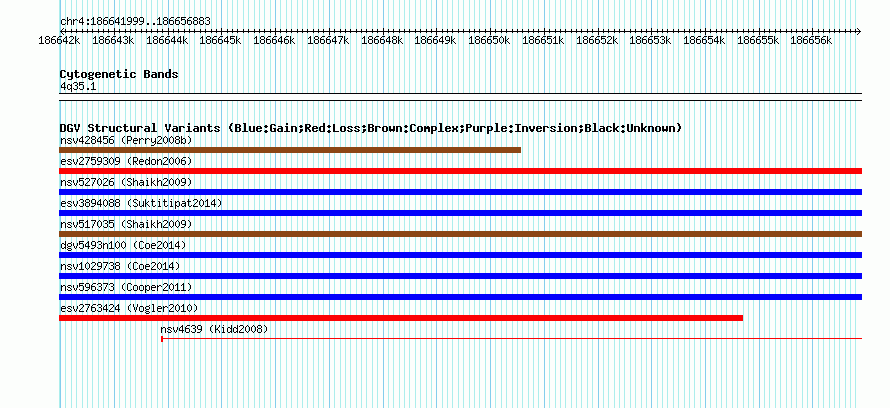The image size is (890, 408).
Task: Select esv3894088 (Suktitipat2014) variant label
Action: (x=141, y=203)
